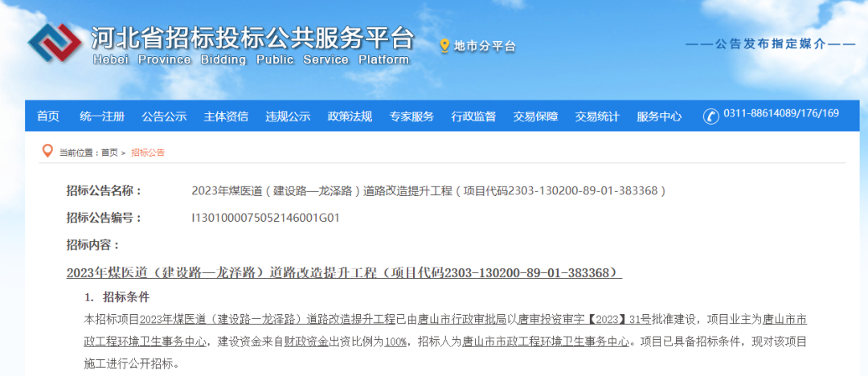Click 招标公告 breadcrumb link
Screen dimensions: 868x376
coord(148,153)
